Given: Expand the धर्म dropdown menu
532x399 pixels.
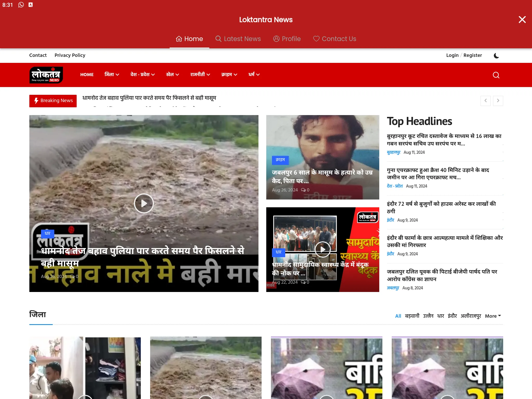Looking at the screenshot, I should 254,75.
